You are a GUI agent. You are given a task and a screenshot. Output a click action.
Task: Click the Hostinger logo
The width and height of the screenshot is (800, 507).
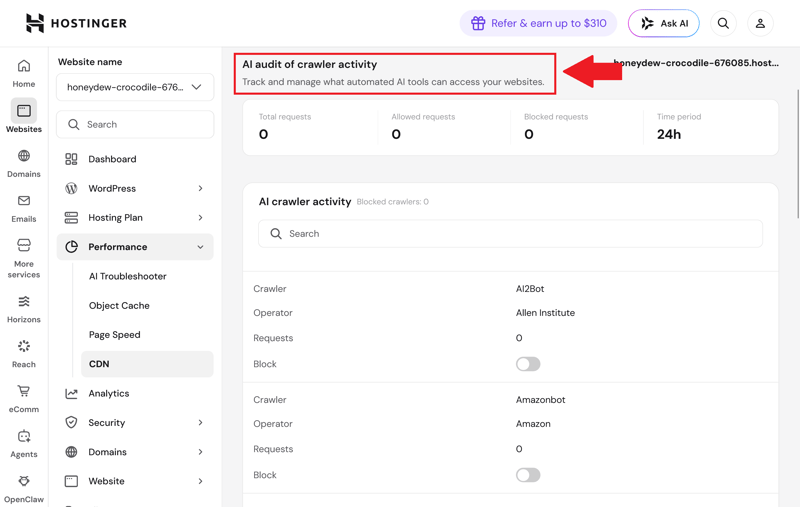[76, 23]
